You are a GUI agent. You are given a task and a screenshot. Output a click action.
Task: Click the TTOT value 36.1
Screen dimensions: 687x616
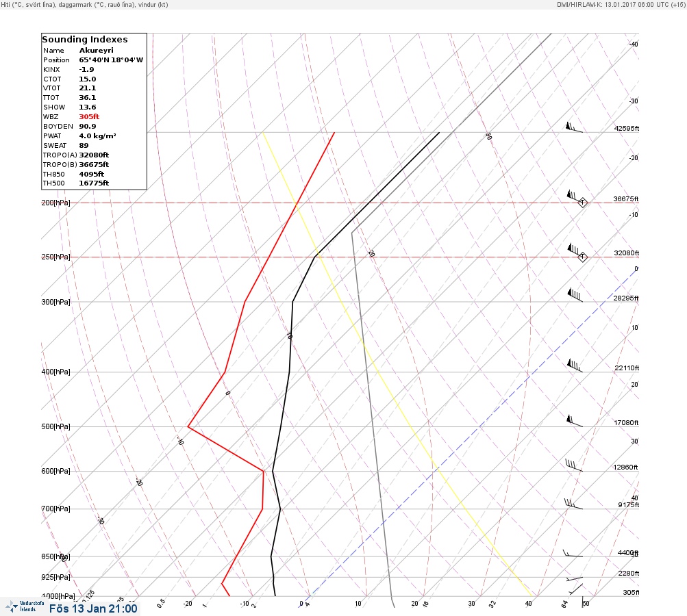click(x=88, y=98)
